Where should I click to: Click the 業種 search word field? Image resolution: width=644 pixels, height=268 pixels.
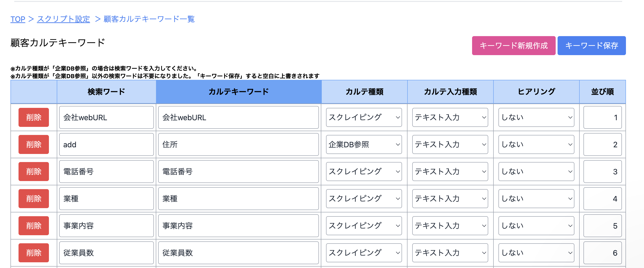pyautogui.click(x=106, y=198)
